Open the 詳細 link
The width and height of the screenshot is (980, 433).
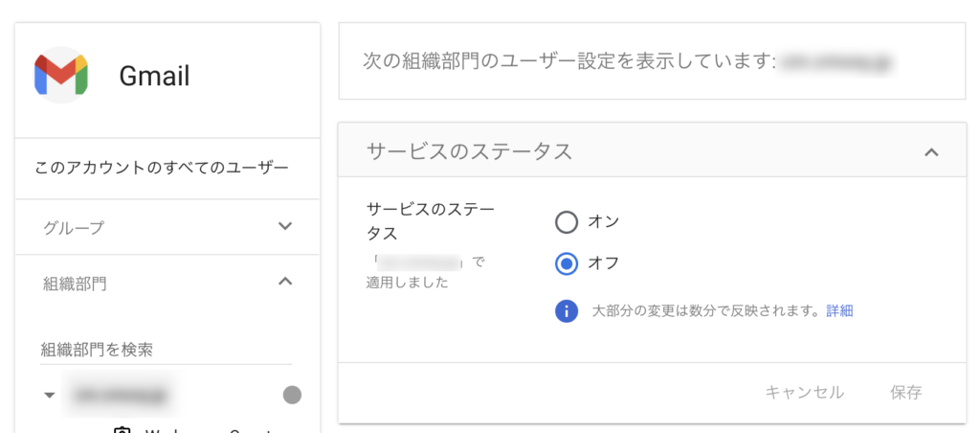click(x=839, y=311)
